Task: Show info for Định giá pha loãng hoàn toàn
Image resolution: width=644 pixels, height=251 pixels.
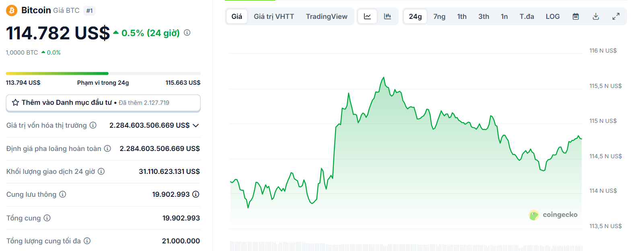Action: click(107, 149)
